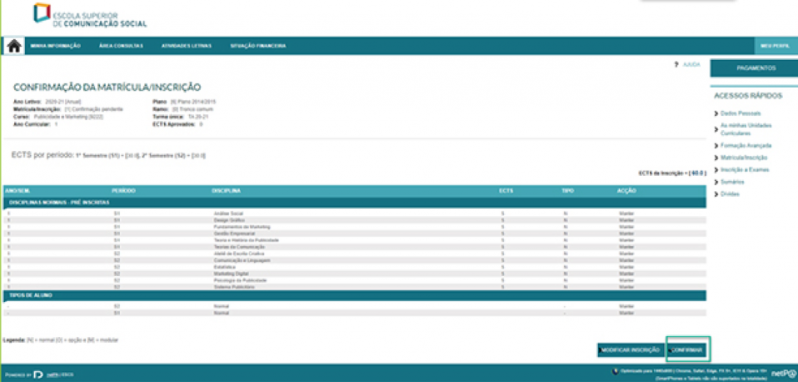The image size is (798, 382).
Task: Click the Powered by Digitalis logo
Action: (40, 375)
